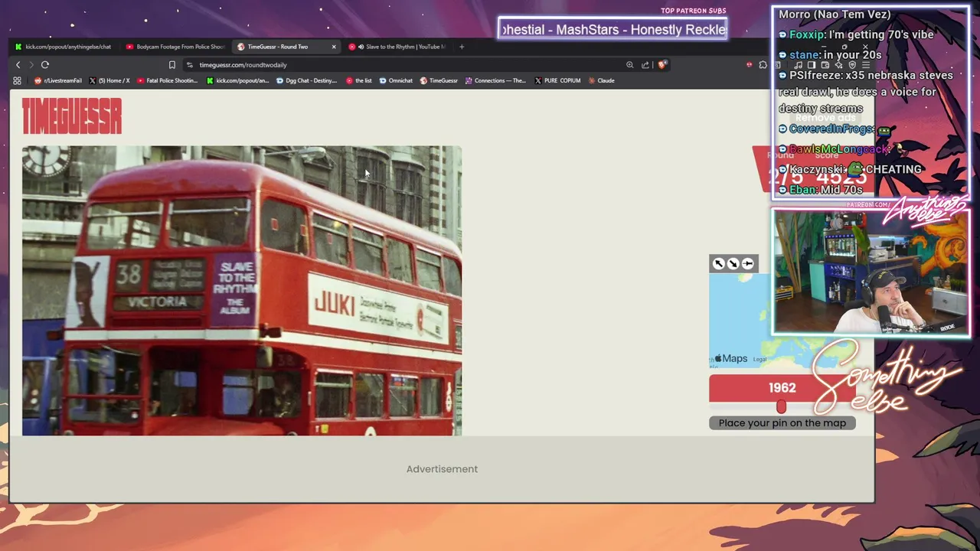Open the music playlist icon in the toolbar
Viewport: 980px width, 551px height.
pos(797,65)
